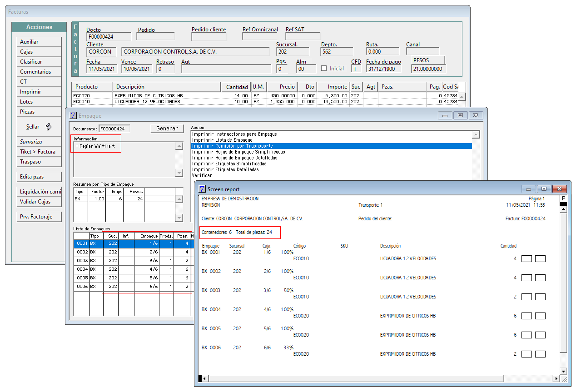This screenshot has height=392, width=576.
Task: Click the Screen report horizontal scrollbar right arrow
Action: tap(556, 378)
